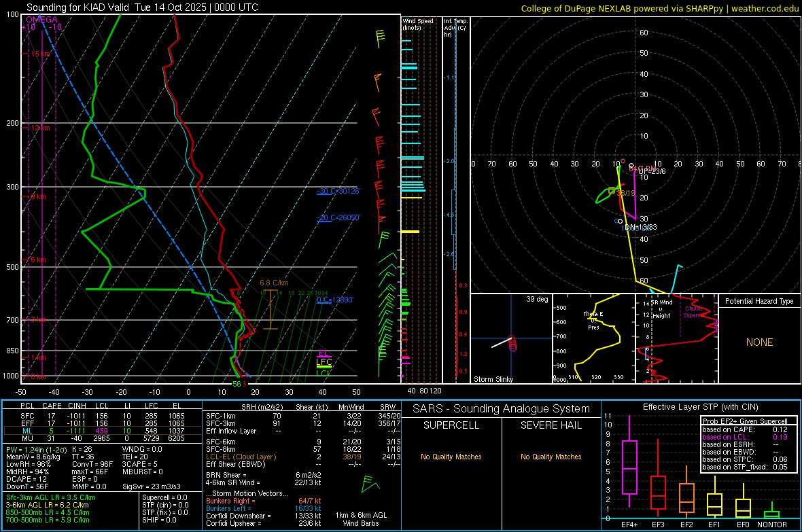Select the MU parcel row

pos(103,438)
